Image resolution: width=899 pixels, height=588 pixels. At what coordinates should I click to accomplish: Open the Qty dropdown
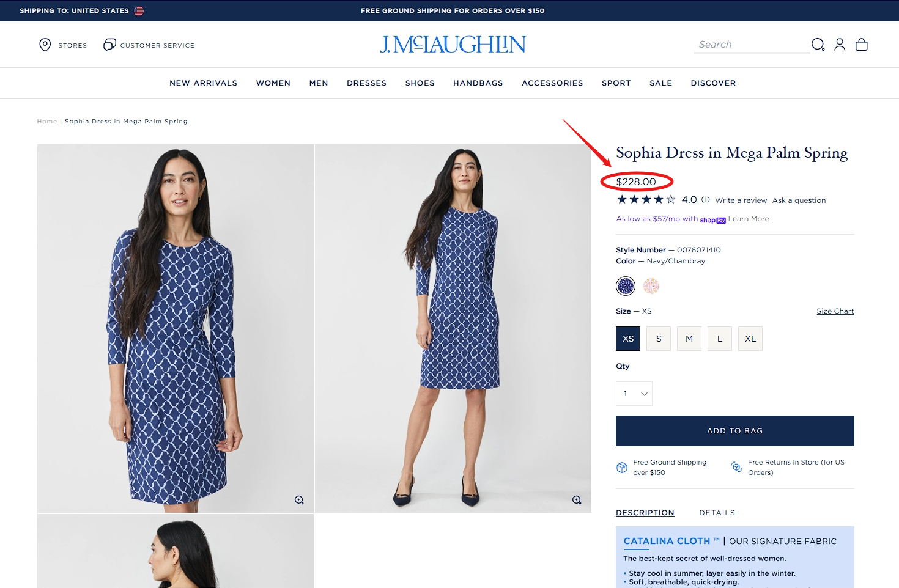pos(634,394)
